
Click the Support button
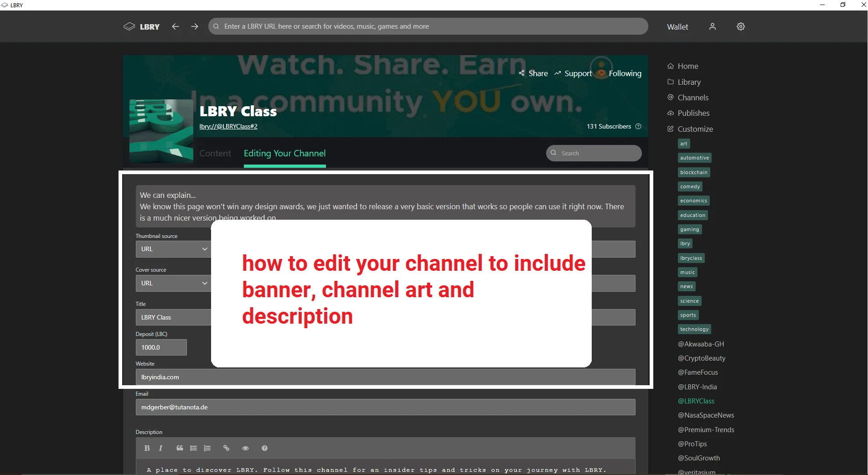[x=573, y=73]
